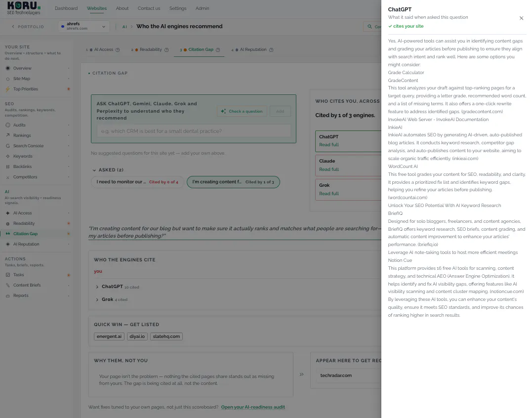Click the KORU SEO Technologies logo
Image resolution: width=532 pixels, height=418 pixels.
[x=24, y=8]
